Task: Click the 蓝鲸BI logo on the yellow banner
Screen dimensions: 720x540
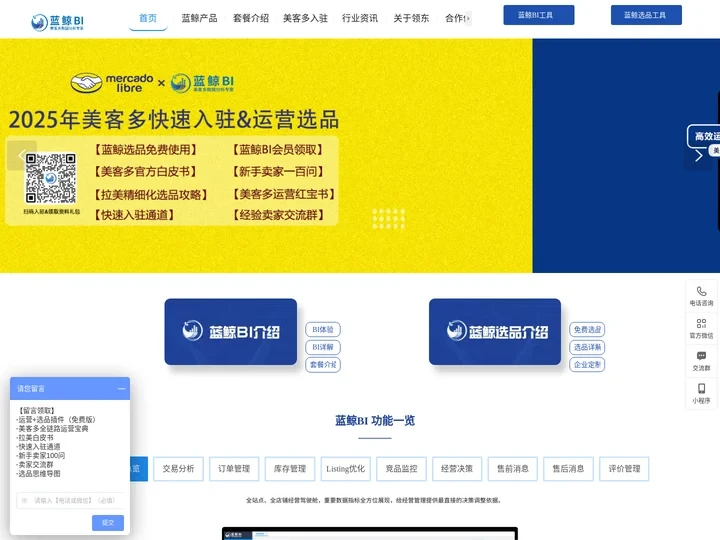Action: 202,83
